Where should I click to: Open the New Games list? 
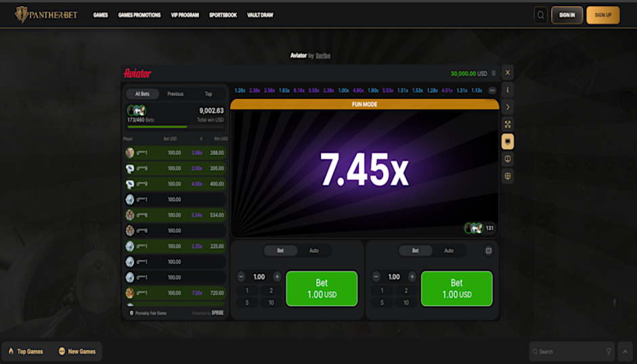tap(77, 351)
